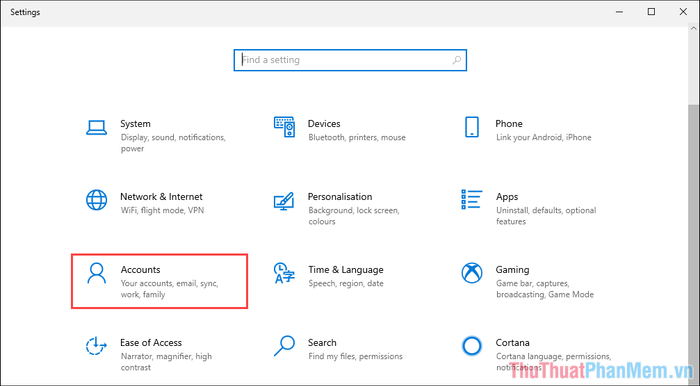The width and height of the screenshot is (700, 386).
Task: Open the Accounts heading
Action: coord(140,270)
